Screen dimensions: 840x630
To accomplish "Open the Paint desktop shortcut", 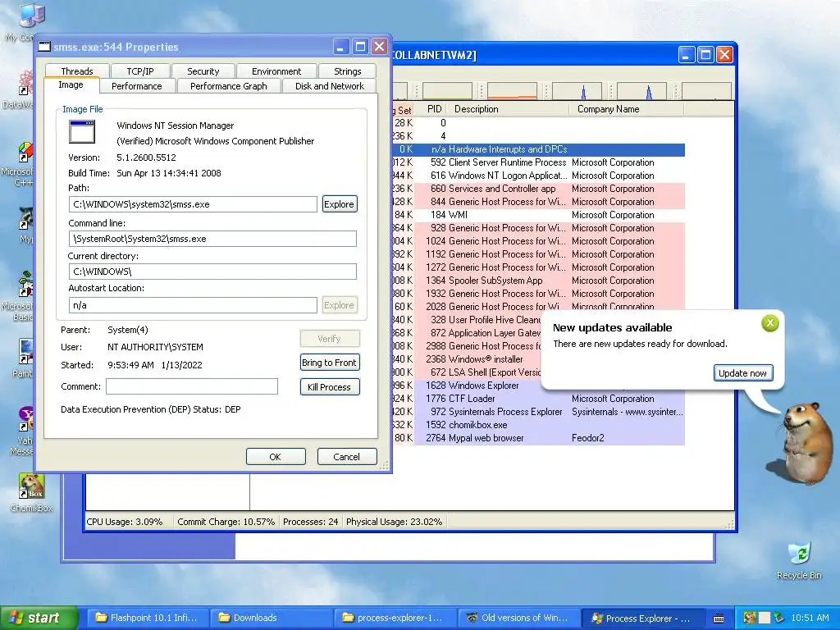I will [x=24, y=358].
